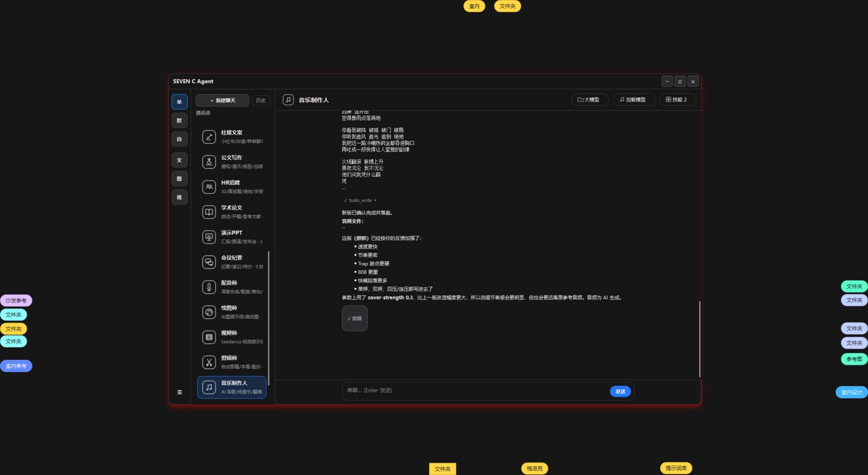
Task: Open the 社媒文案 agent icon
Action: click(x=209, y=137)
